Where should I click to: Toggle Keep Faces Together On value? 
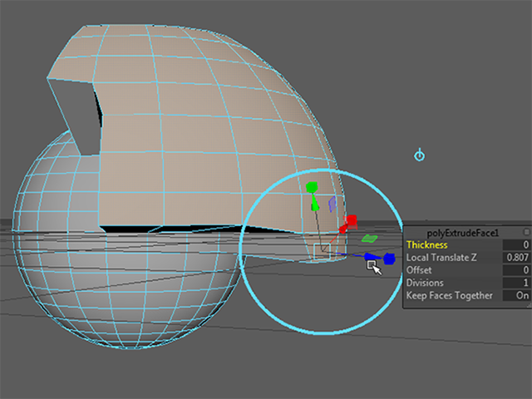[516, 296]
